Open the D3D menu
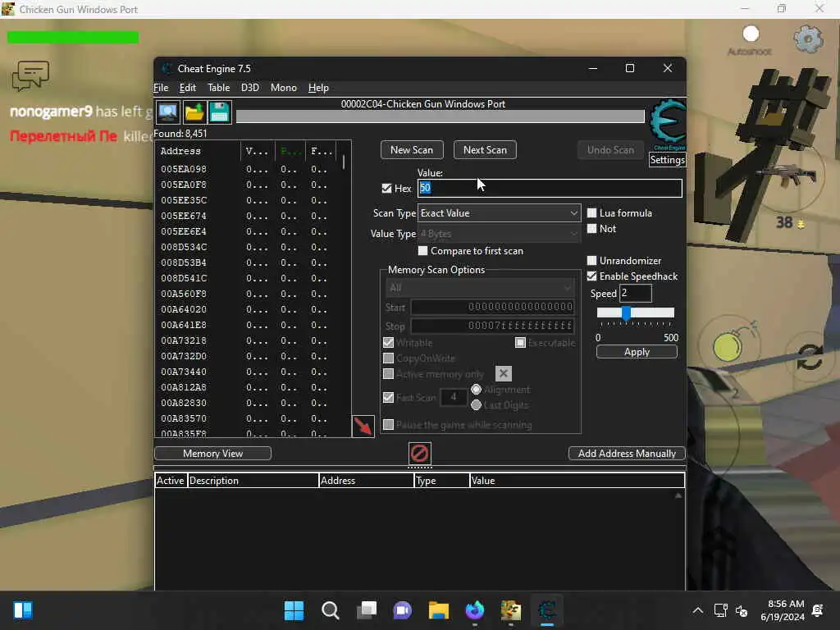Viewport: 840px width, 630px height. [x=249, y=87]
